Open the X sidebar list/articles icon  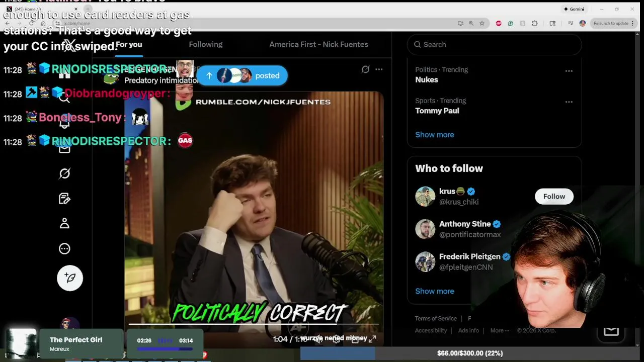[x=64, y=199]
